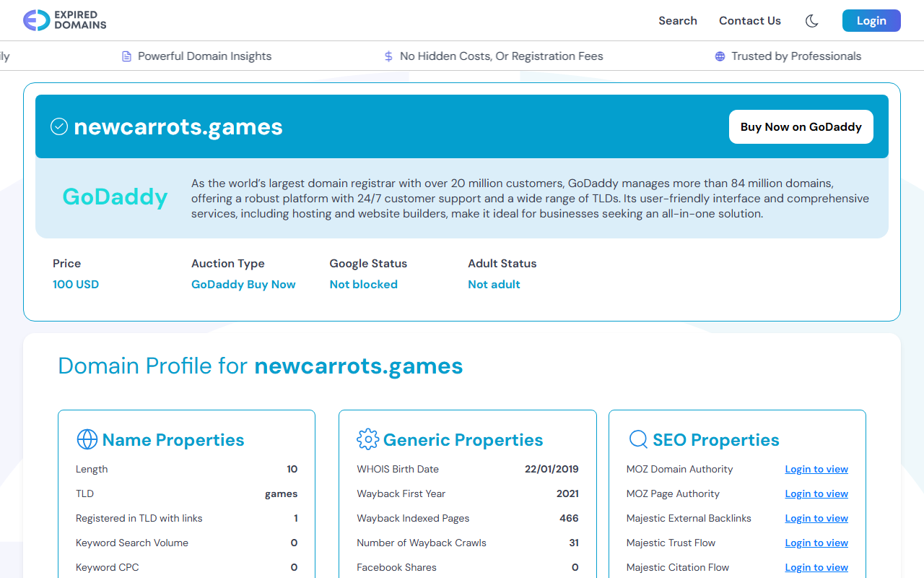Click the magnifier icon in SEO Properties
The width and height of the screenshot is (924, 578).
(x=638, y=439)
